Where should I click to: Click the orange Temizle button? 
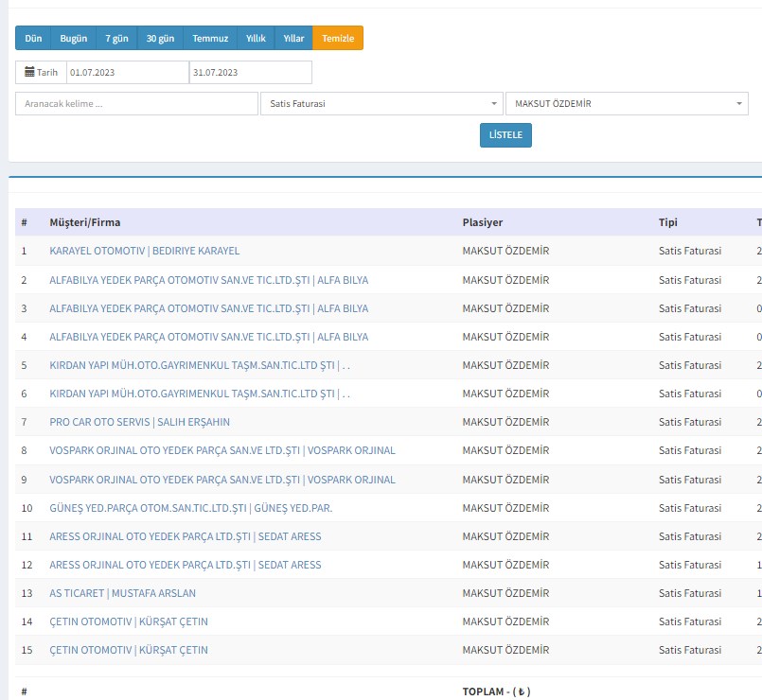coord(338,38)
